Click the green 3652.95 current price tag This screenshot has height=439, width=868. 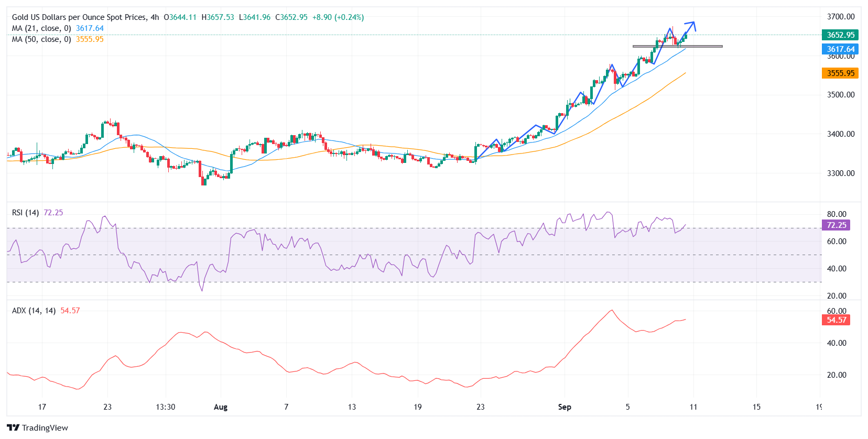pyautogui.click(x=840, y=35)
